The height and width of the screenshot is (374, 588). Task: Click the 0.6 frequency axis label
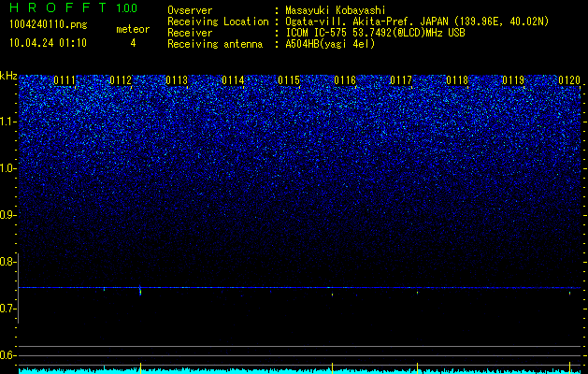[7, 355]
